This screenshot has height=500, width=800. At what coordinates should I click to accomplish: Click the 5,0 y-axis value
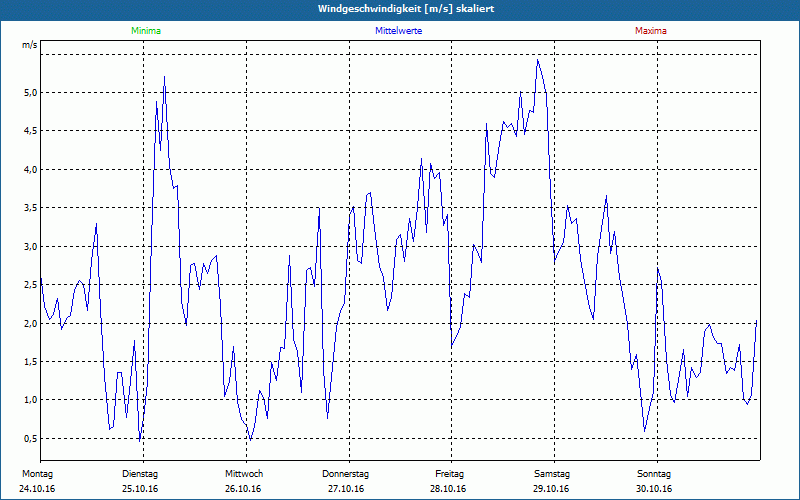click(x=31, y=93)
